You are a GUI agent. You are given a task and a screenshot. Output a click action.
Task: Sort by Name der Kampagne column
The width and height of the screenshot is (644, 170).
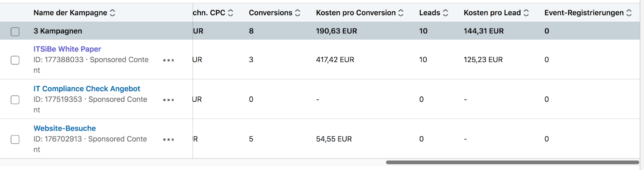113,13
